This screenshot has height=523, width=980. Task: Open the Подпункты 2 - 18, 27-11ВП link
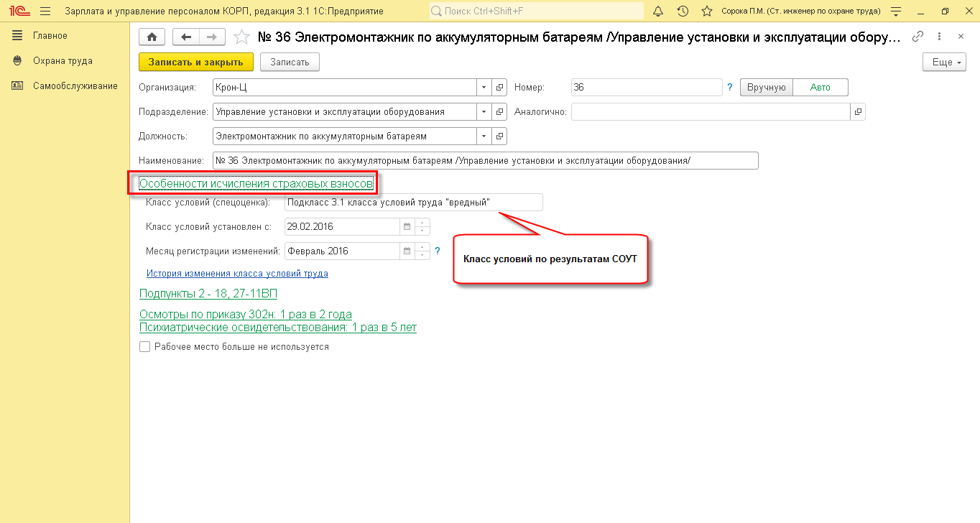208,294
